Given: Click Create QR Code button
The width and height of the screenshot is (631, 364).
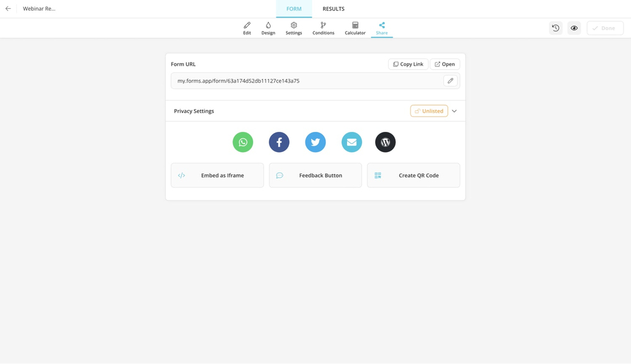Looking at the screenshot, I should coord(413,175).
